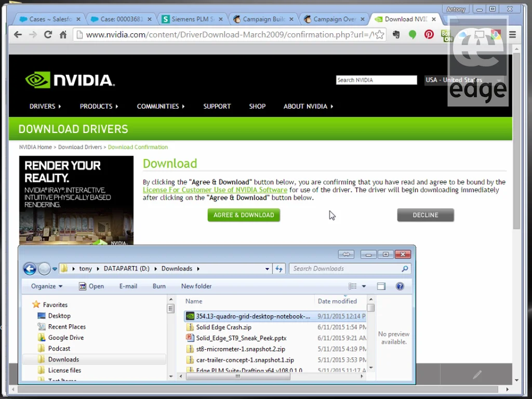Expand tony breadcrumb arrow
The width and height of the screenshot is (532, 399).
click(98, 269)
